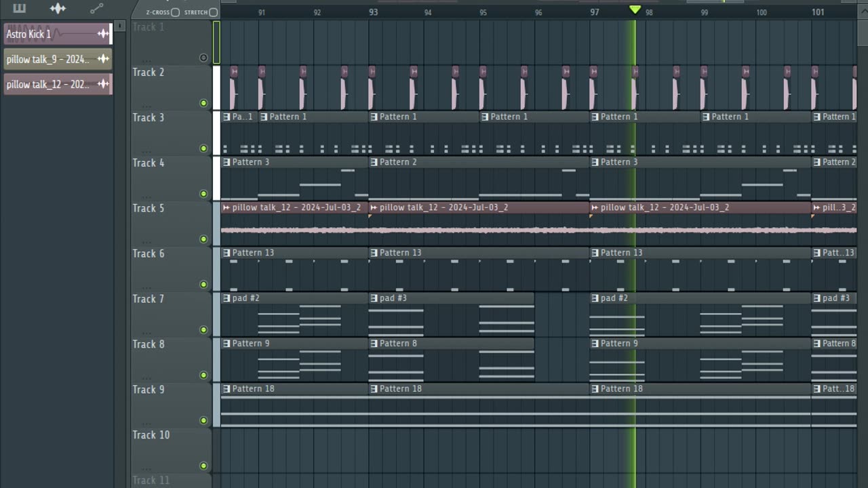Jump to bar 95 on the timeline ruler

[x=483, y=12]
